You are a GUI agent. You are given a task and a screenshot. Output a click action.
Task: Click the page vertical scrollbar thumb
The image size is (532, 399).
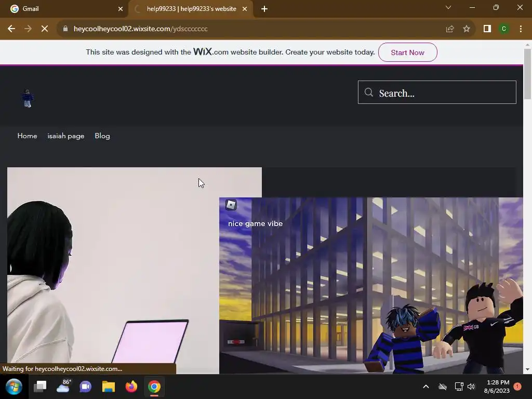point(527,74)
